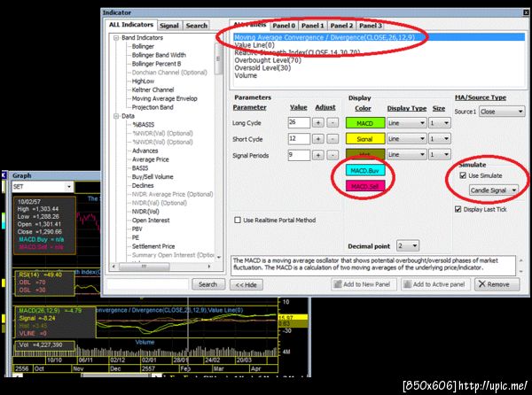This screenshot has height=395, width=532.
Task: Decrease Signal Periods with the minus button
Action: [332, 155]
